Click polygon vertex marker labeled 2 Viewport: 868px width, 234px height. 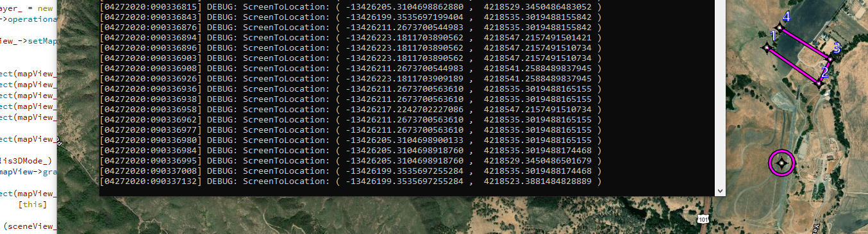click(819, 83)
